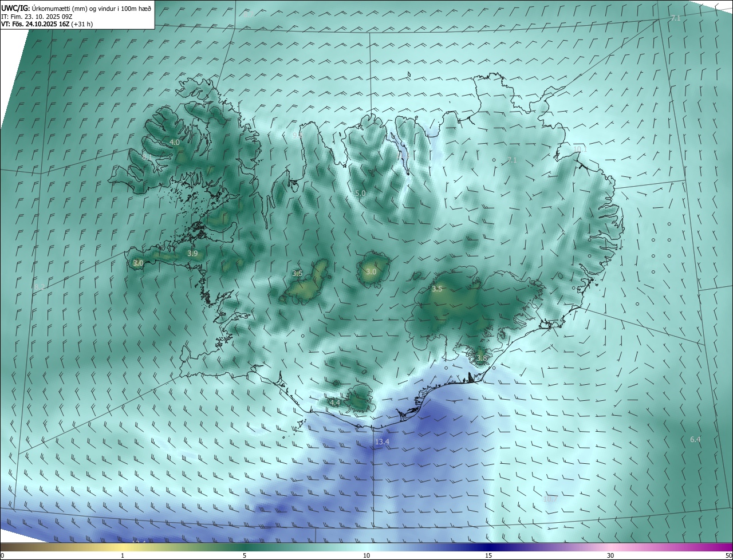Image resolution: width=733 pixels, height=560 pixels.
Task: Click the 10.1 value off the northeast coast
Action: pyautogui.click(x=580, y=149)
